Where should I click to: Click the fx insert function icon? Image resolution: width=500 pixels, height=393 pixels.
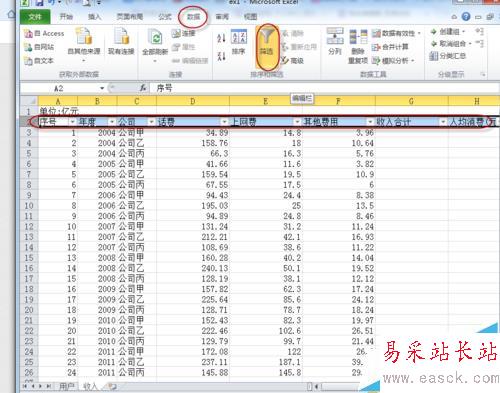click(143, 88)
